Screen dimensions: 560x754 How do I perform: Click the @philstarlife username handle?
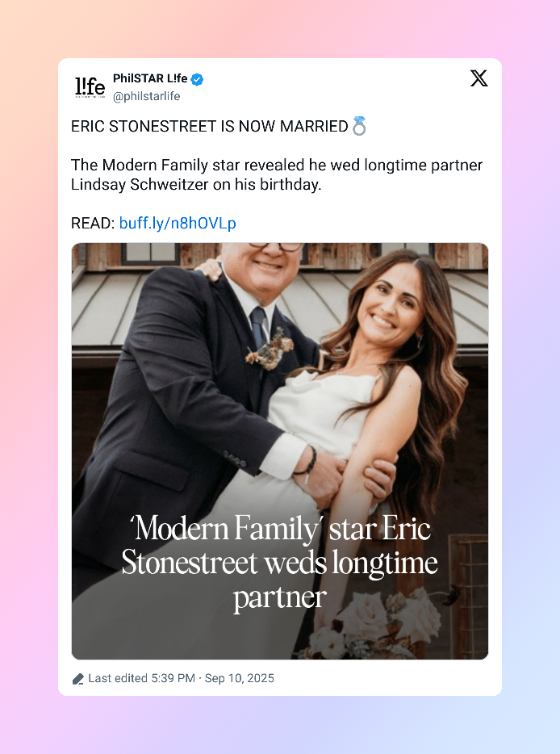point(147,94)
